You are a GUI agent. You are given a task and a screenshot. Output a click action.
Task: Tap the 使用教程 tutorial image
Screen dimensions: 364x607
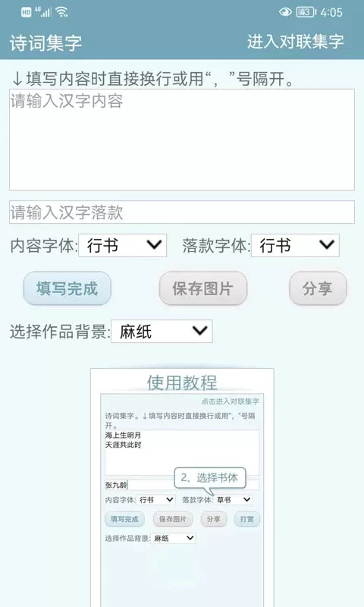pyautogui.click(x=182, y=488)
